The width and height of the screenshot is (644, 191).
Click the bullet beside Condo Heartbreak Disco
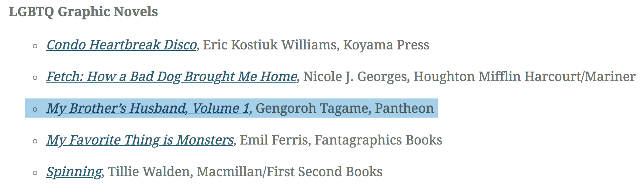pos(35,46)
